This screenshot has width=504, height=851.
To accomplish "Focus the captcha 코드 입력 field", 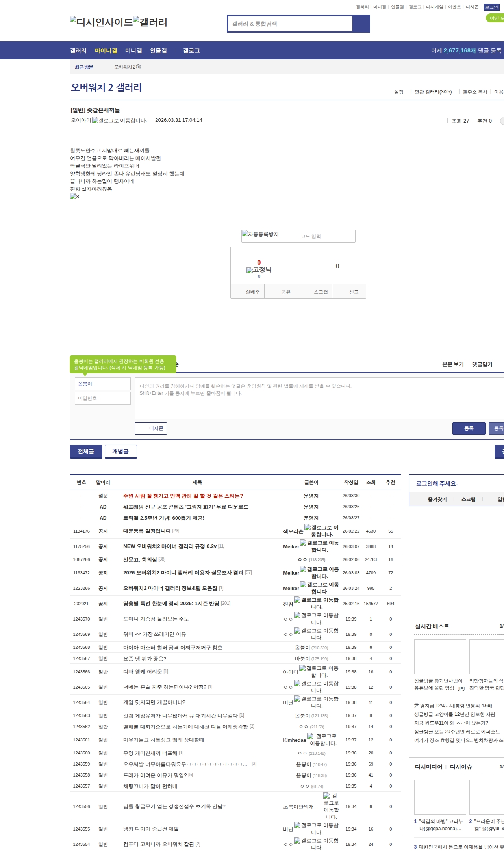I will [x=326, y=236].
